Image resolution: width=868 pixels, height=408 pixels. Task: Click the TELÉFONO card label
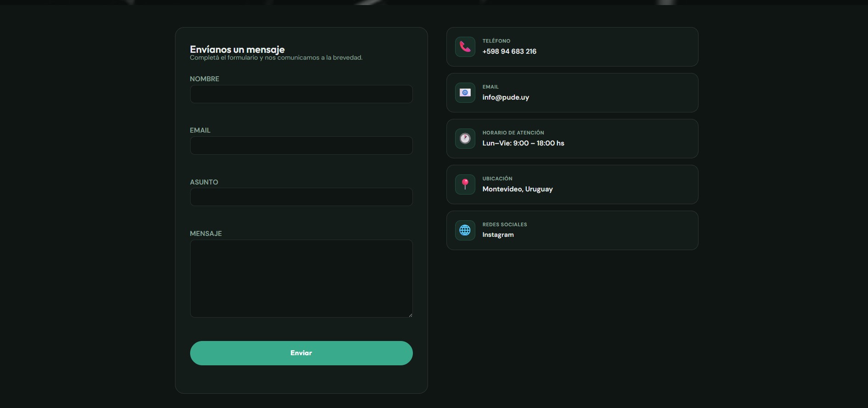496,41
